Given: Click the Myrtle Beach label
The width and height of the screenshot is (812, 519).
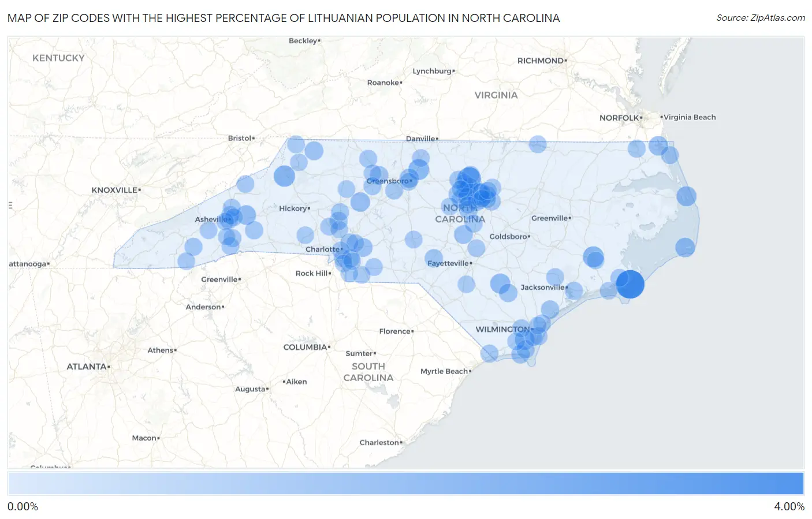Looking at the screenshot, I should click(444, 371).
